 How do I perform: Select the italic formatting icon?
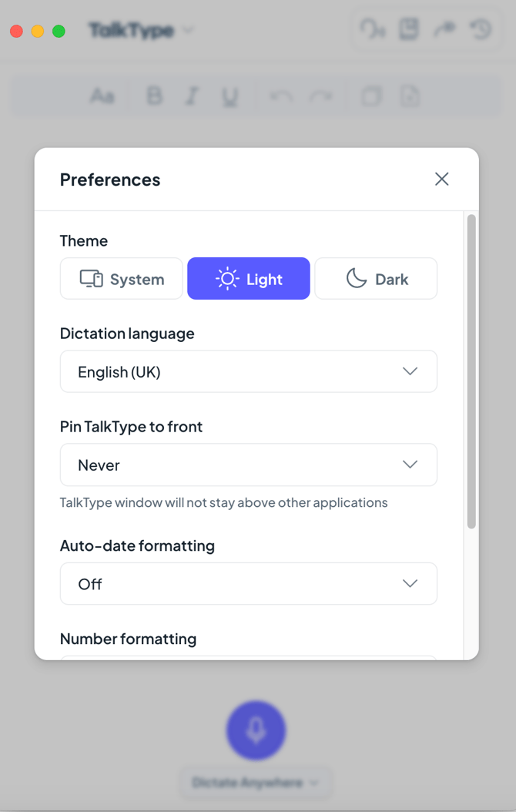190,95
